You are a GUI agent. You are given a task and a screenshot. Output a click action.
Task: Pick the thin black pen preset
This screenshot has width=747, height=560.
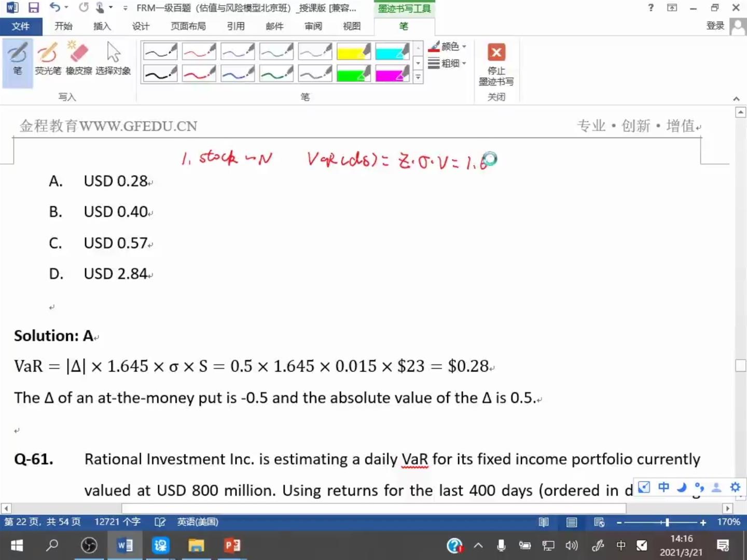160,51
